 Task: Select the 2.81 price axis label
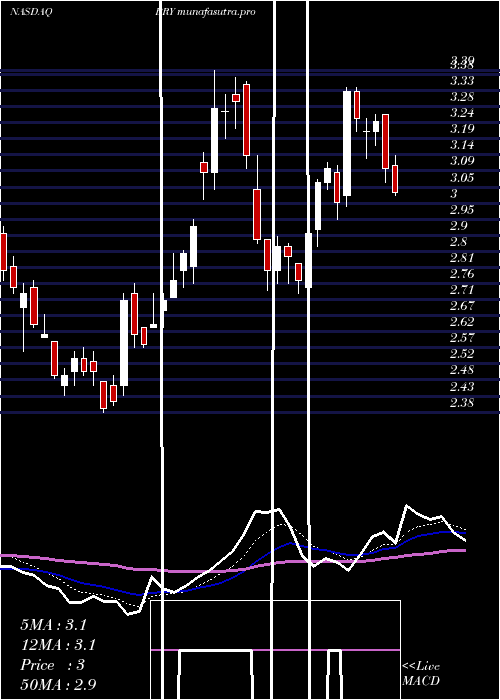[x=462, y=258]
